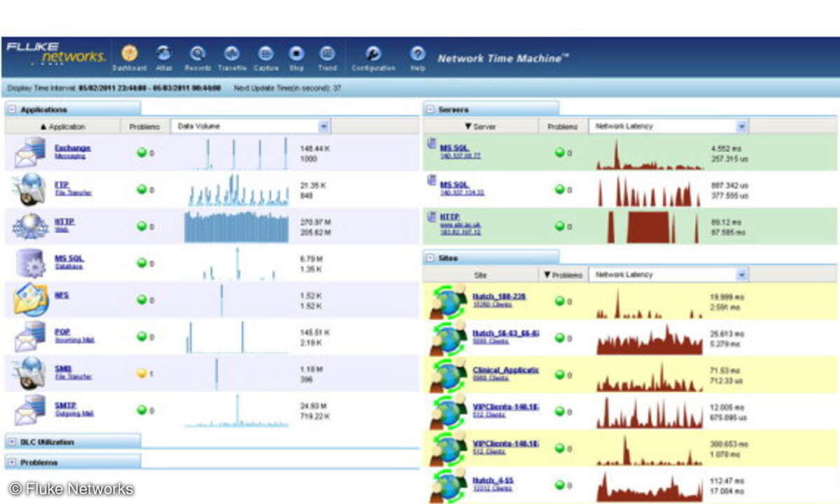
Task: Open the Network Latency dropdown in Sites panel
Action: click(742, 274)
